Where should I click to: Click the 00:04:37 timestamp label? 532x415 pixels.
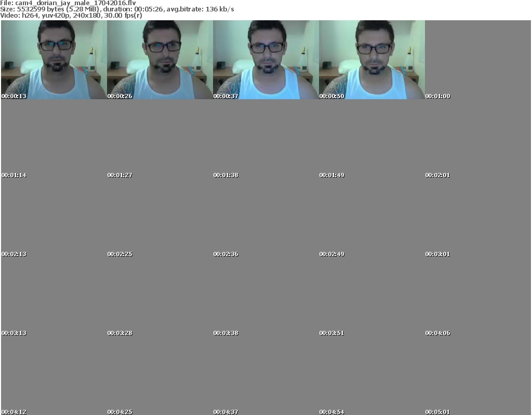pyautogui.click(x=225, y=412)
